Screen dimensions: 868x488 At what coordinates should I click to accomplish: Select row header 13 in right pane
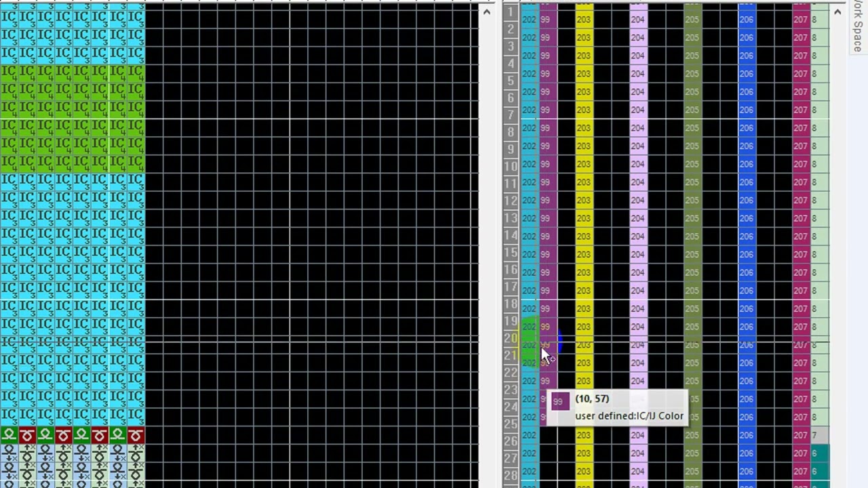(511, 218)
